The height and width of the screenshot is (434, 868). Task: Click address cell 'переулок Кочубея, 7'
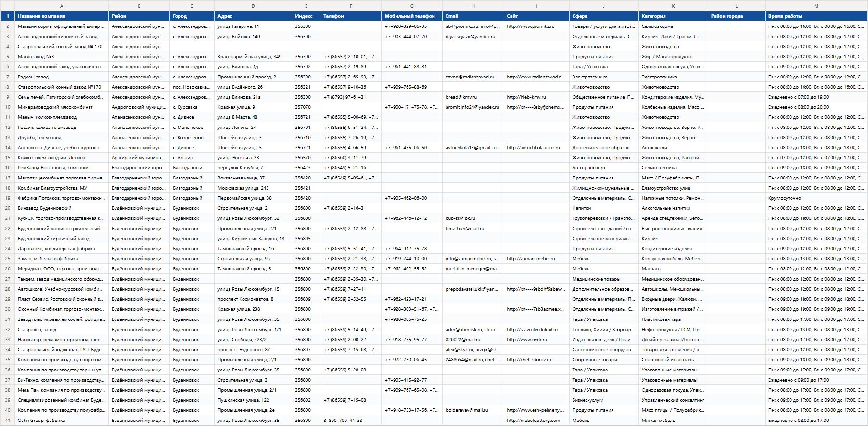pos(253,167)
